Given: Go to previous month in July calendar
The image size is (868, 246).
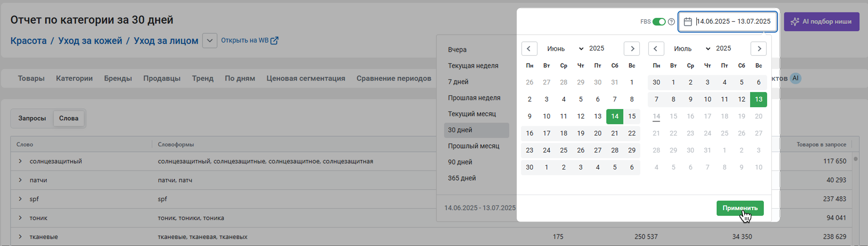Looking at the screenshot, I should point(656,49).
